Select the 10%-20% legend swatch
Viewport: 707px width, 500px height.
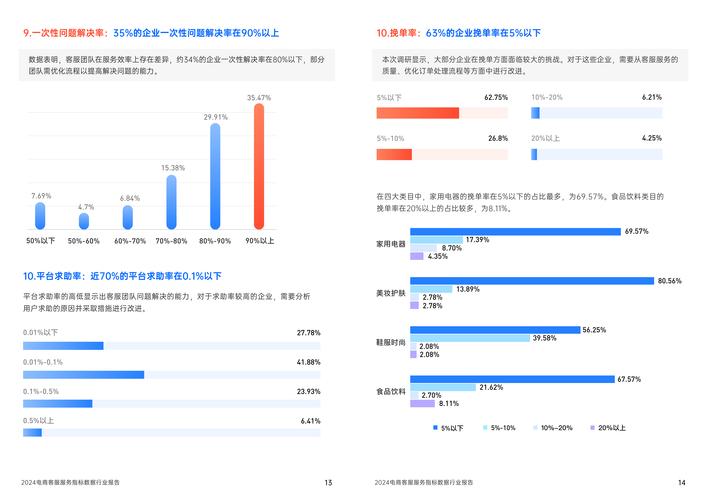tap(534, 428)
